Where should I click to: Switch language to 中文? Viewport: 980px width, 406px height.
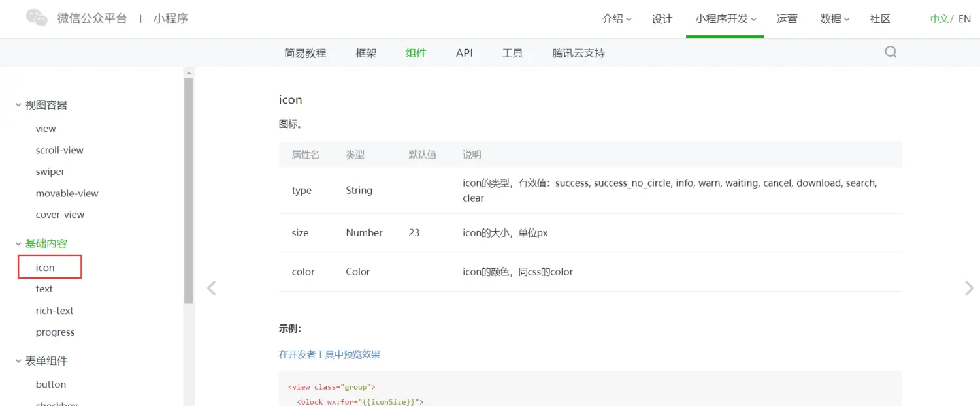[x=939, y=19]
